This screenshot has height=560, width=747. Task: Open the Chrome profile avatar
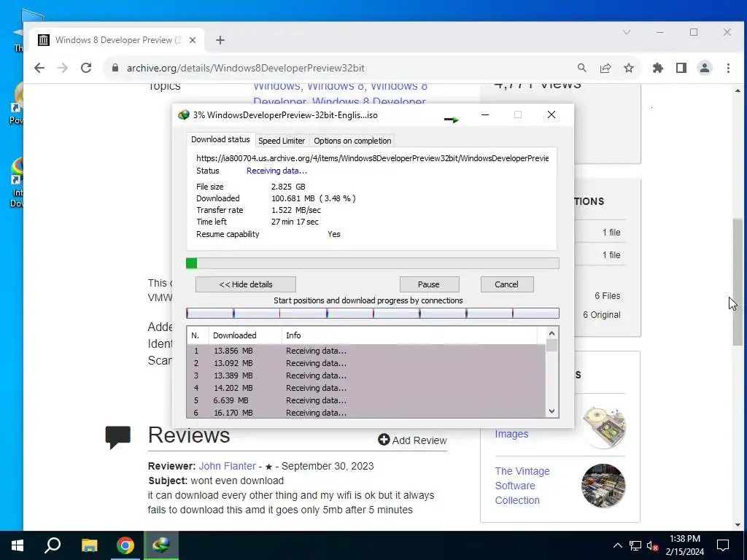(705, 68)
